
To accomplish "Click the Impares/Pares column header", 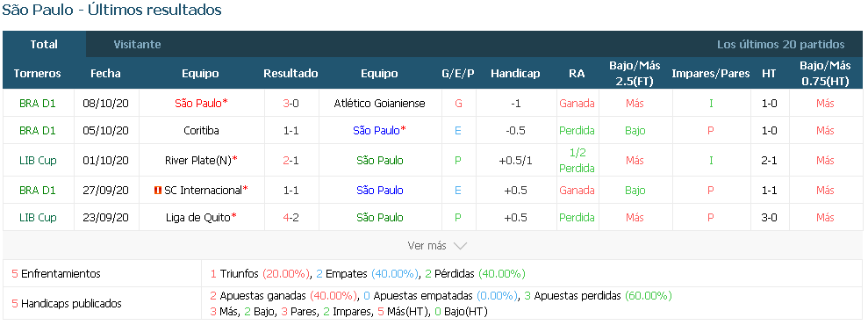I will coord(711,74).
